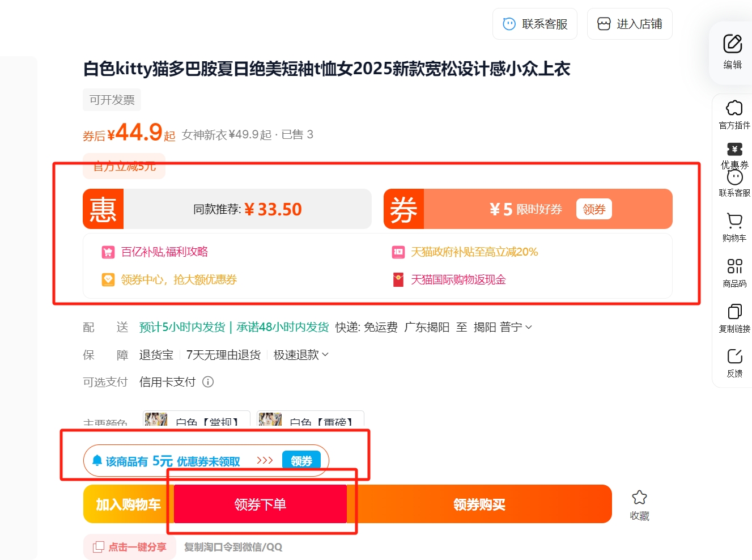Click the favorite (收藏) star icon
752x560 pixels.
(x=639, y=498)
